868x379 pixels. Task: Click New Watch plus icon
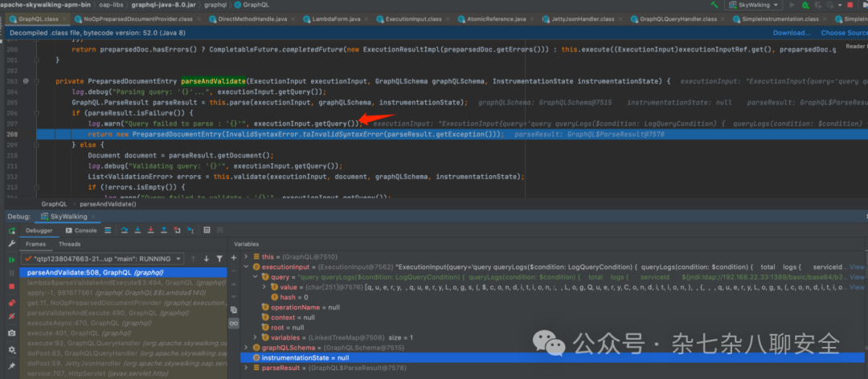[234, 258]
